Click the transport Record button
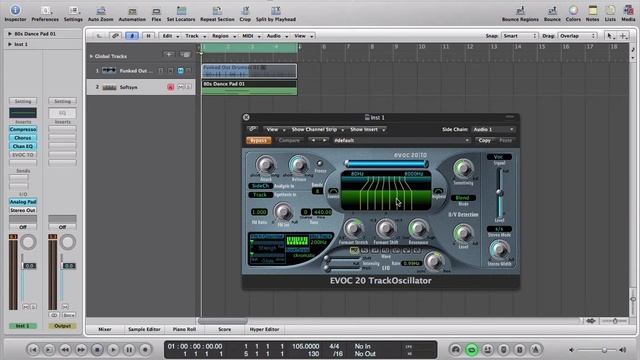 (x=145, y=349)
